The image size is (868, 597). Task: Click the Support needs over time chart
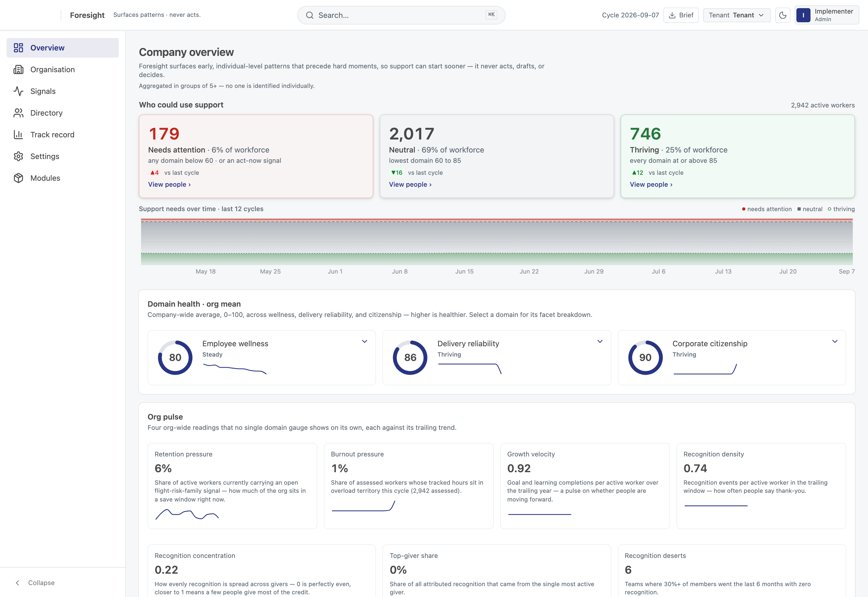point(496,242)
